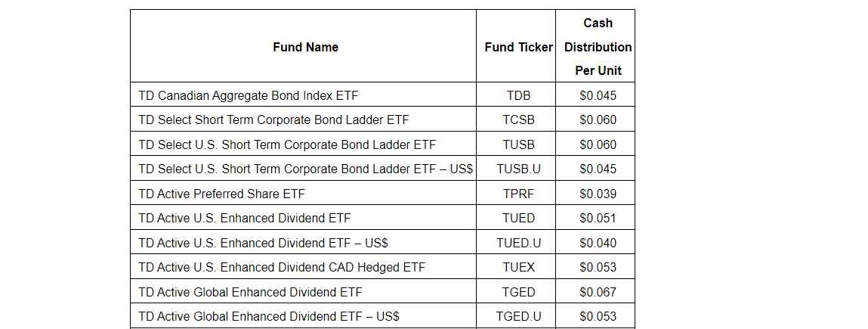Click TD Active Preferred Share ETF name

click(x=221, y=194)
